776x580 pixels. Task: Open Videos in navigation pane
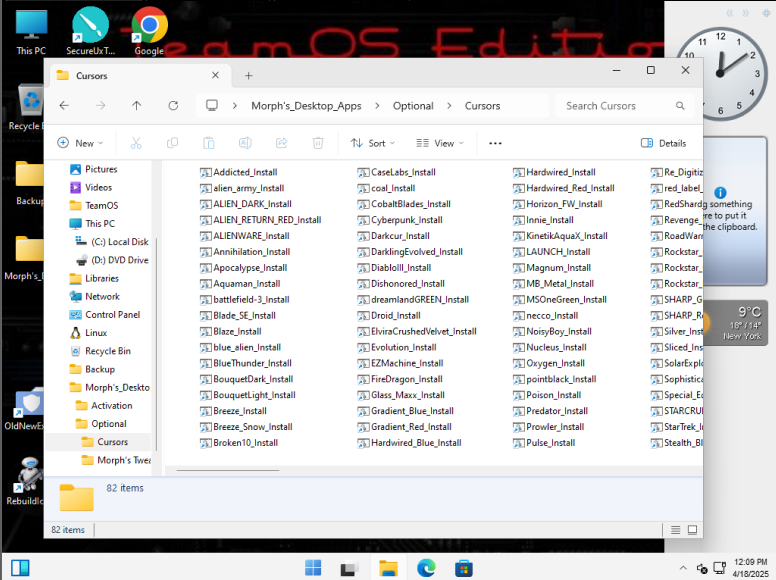click(x=91, y=188)
